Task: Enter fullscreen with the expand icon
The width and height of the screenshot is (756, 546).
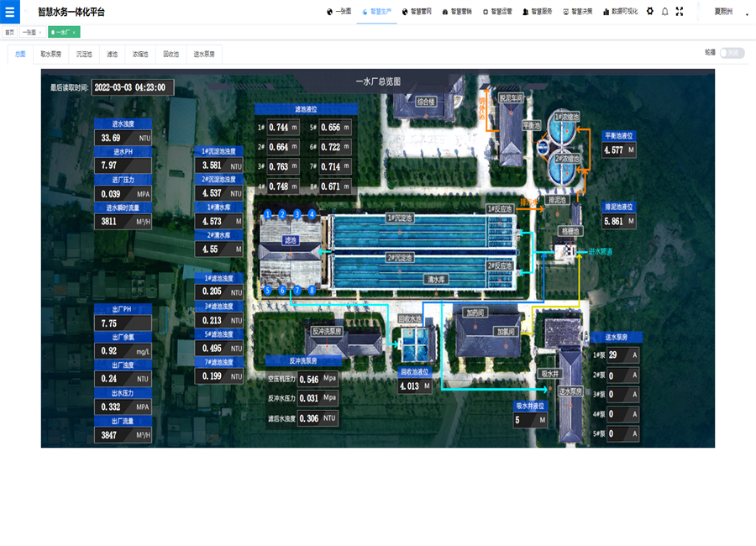Action: coord(680,12)
